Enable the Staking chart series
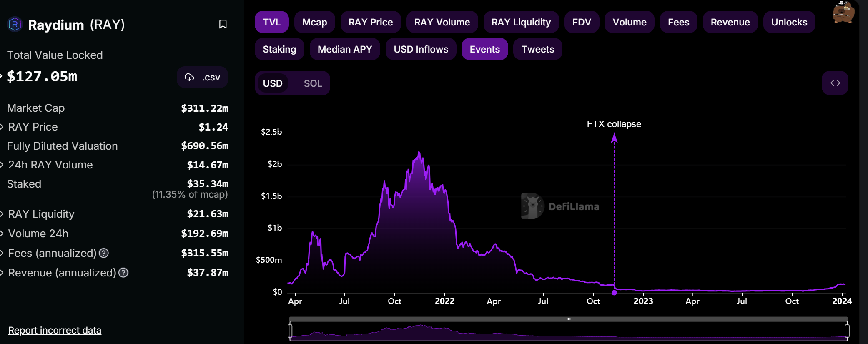Image resolution: width=868 pixels, height=344 pixels. (x=279, y=49)
